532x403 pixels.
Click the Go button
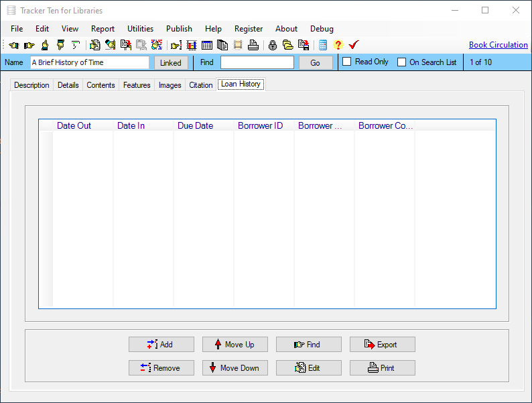click(x=316, y=63)
